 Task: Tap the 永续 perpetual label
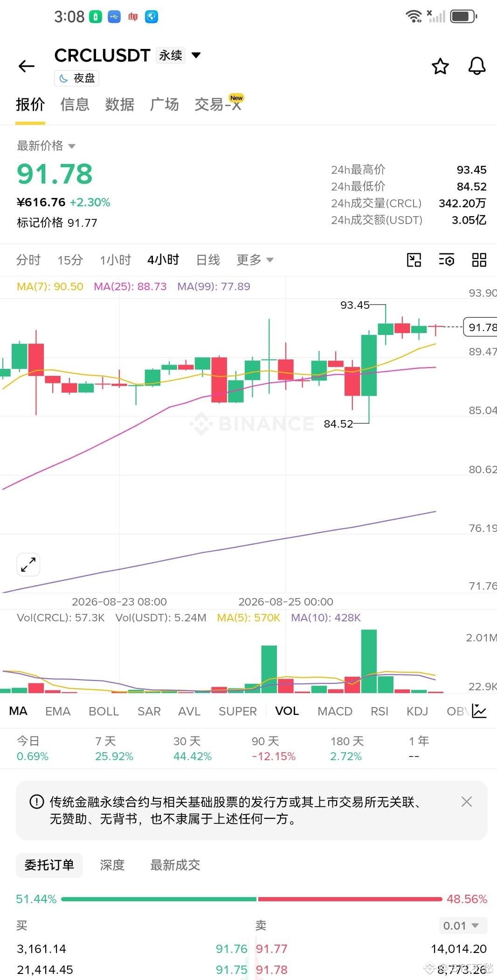[x=171, y=55]
